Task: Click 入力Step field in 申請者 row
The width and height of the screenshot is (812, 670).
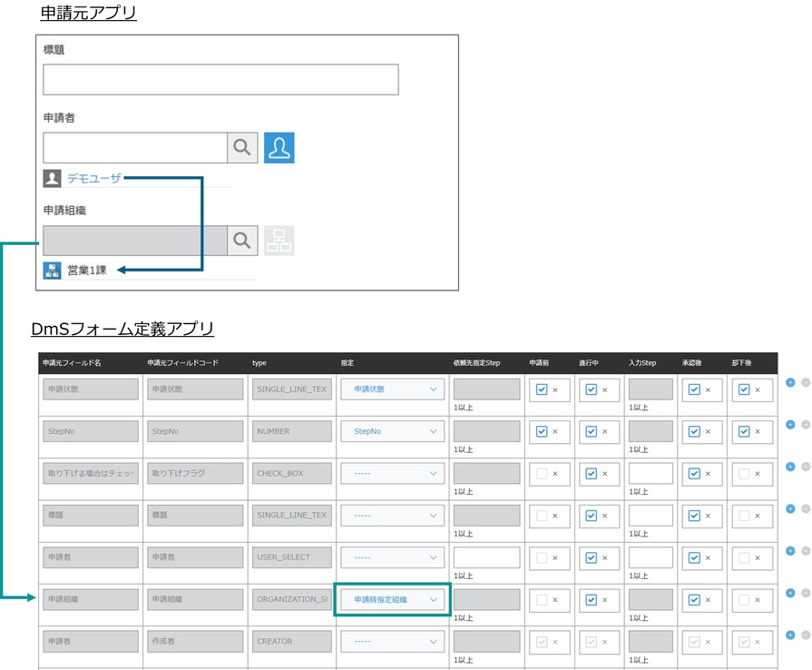Action: coord(650,557)
